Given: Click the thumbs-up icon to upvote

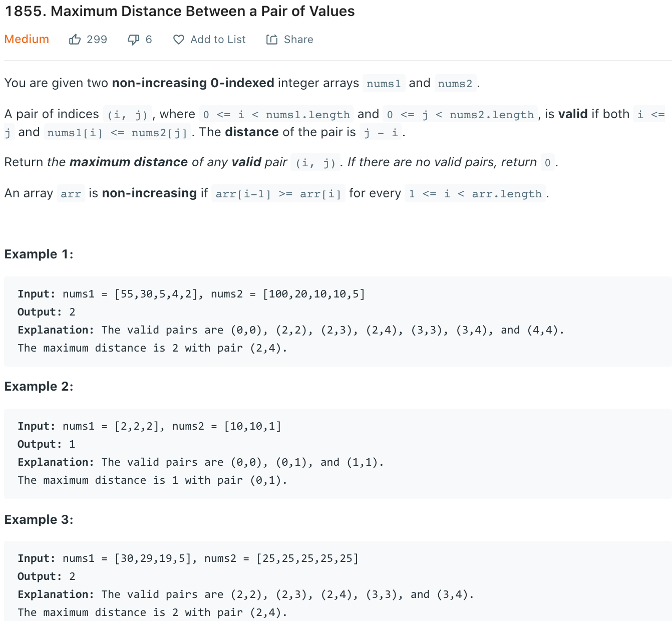Looking at the screenshot, I should (x=75, y=39).
